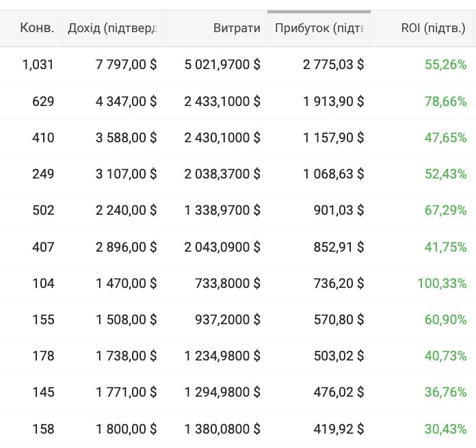
Task: Select ROI value 47,65%
Action: [x=446, y=137]
